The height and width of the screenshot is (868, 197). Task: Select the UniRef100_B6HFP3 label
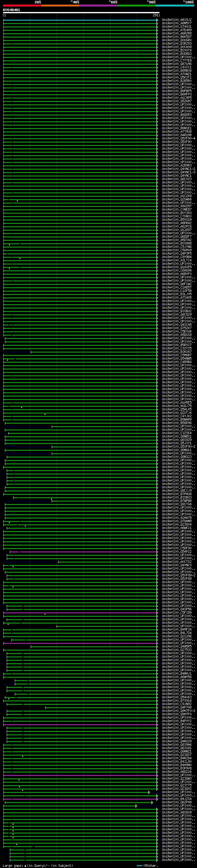coord(177,94)
